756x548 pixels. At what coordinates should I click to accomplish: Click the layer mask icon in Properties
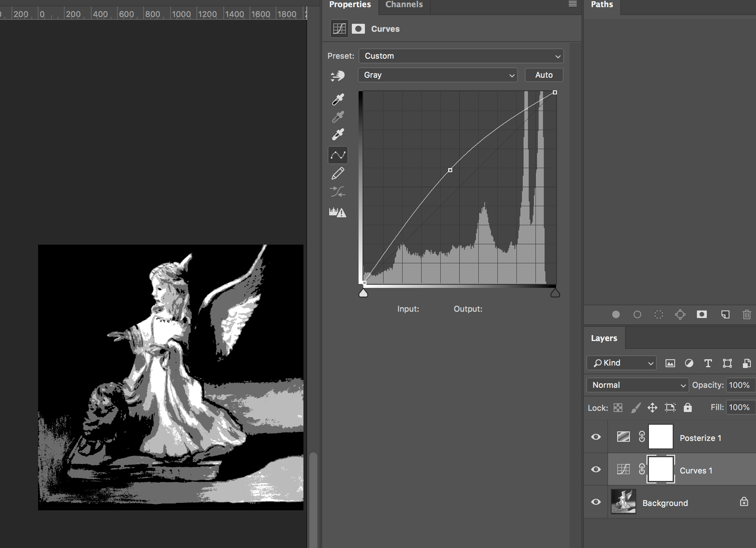pos(358,29)
